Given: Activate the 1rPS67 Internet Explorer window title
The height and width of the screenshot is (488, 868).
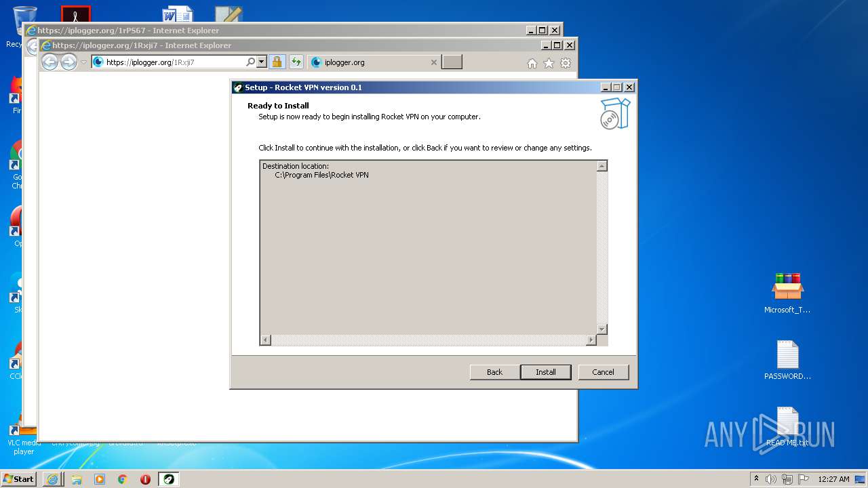Looking at the screenshot, I should coord(128,30).
